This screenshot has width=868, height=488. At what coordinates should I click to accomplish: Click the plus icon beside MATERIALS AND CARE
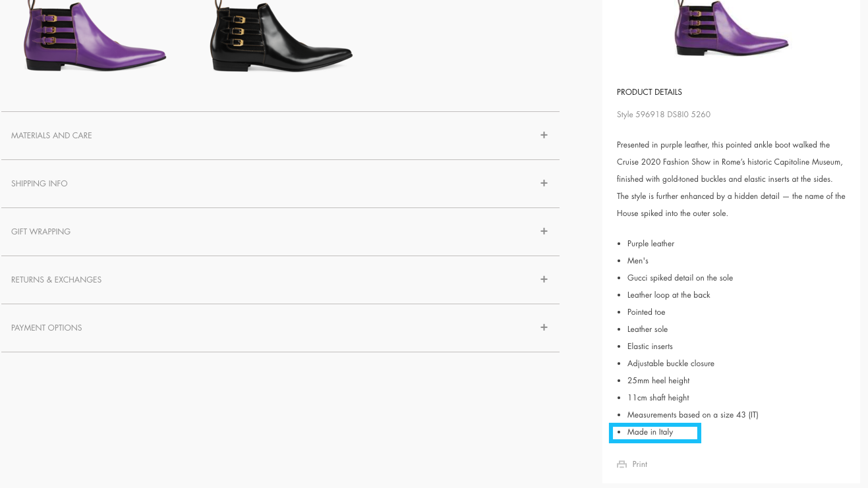tap(544, 135)
